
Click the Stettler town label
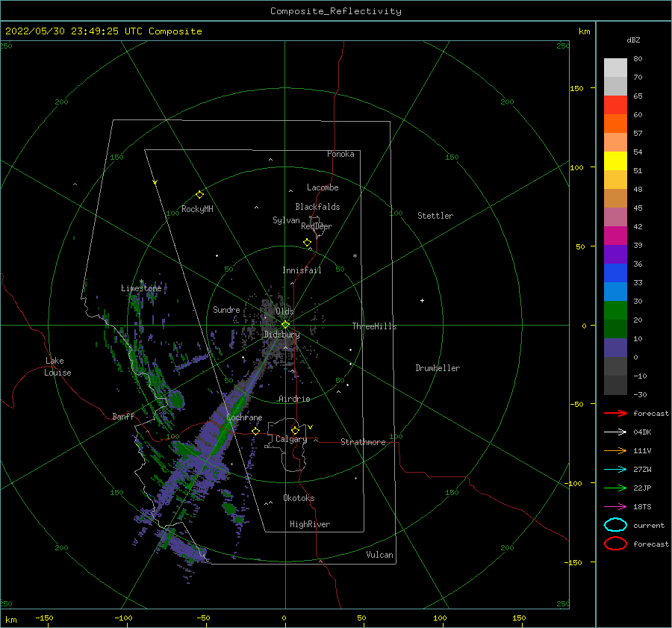click(435, 216)
